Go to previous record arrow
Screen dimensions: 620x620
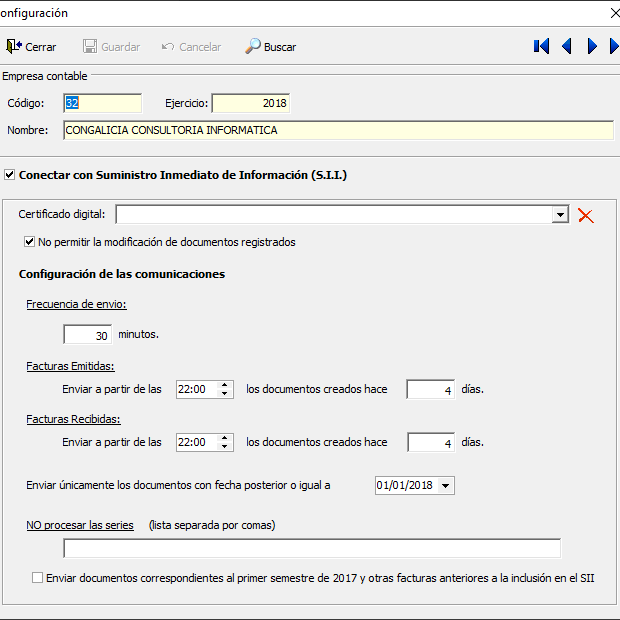tap(567, 46)
